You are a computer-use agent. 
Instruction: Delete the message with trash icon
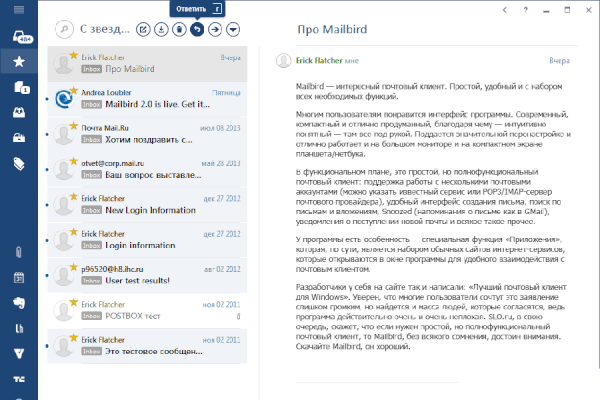179,29
